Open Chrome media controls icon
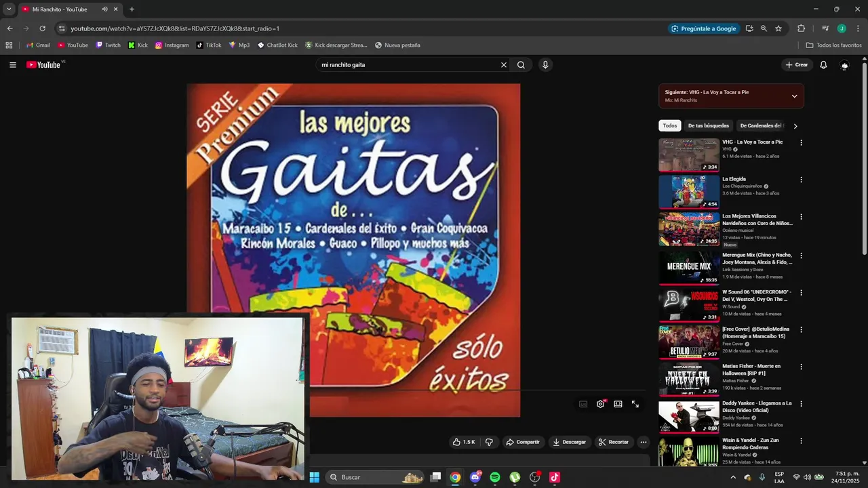 coord(825,28)
